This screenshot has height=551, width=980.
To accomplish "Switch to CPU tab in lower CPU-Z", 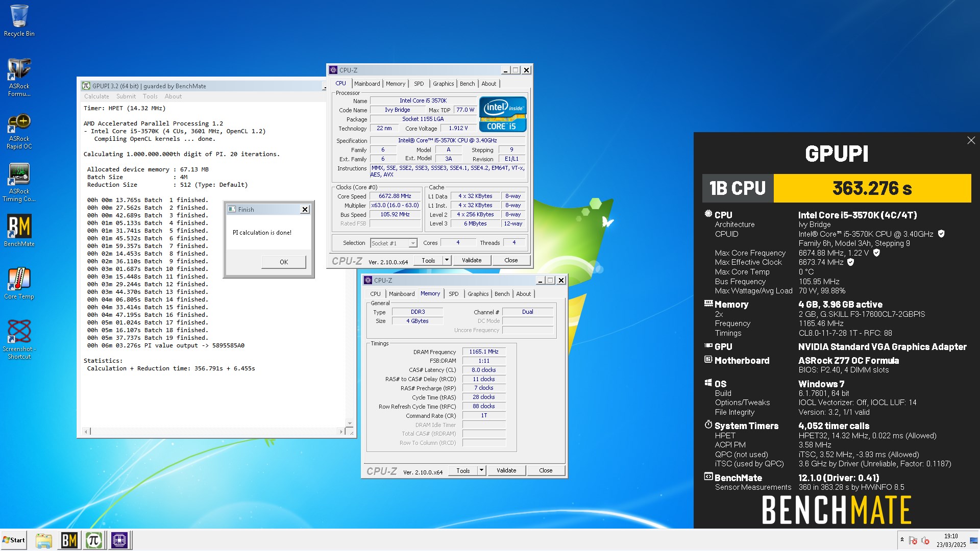I will [375, 294].
